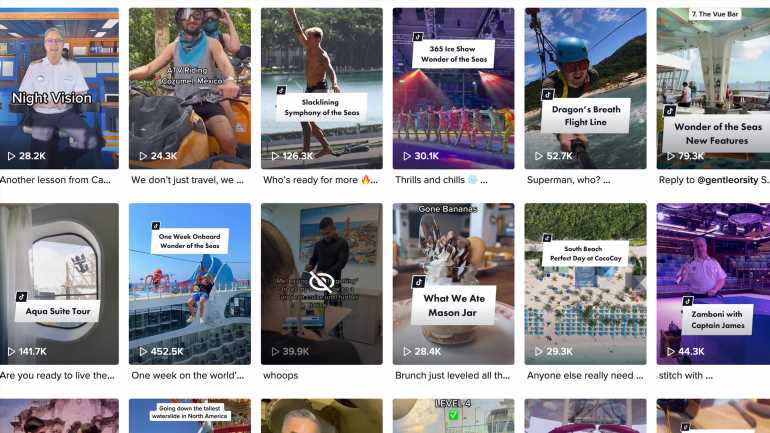
Task: Open the 365 Ice Show video thumbnail
Action: click(x=453, y=88)
